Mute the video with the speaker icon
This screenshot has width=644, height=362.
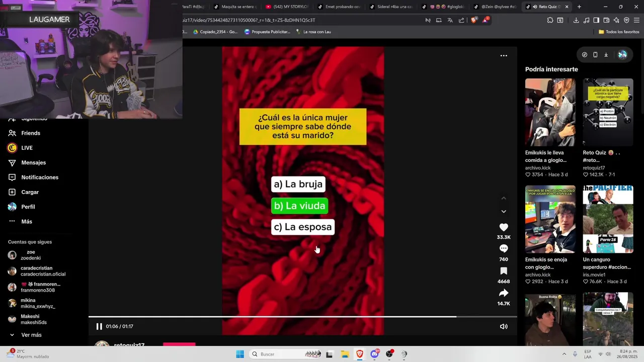[504, 326]
